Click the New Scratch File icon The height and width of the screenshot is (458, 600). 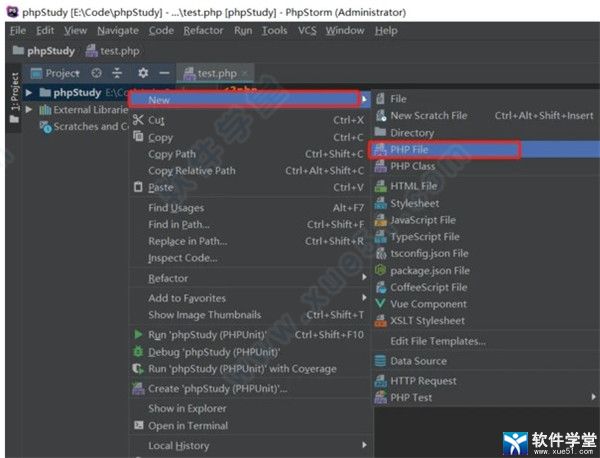[x=380, y=116]
